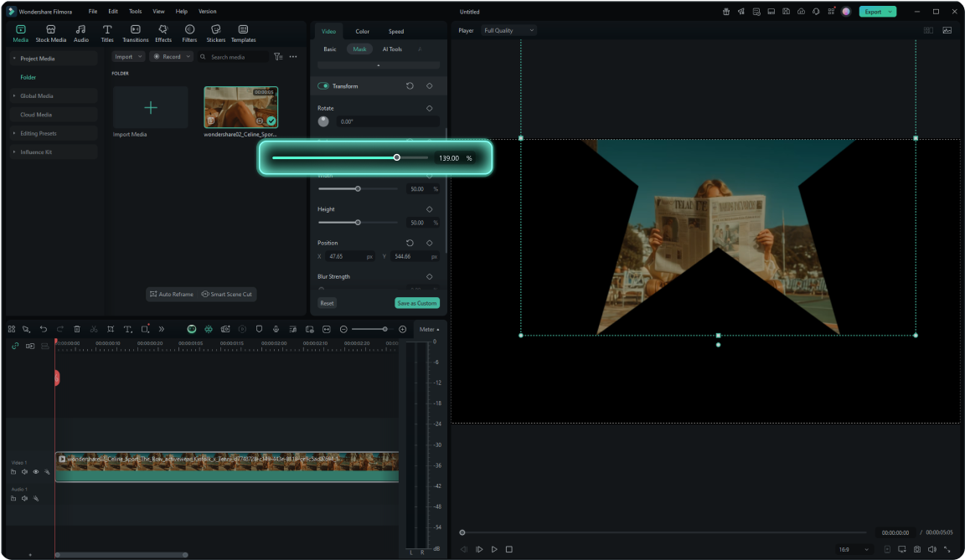Image resolution: width=965 pixels, height=560 pixels.
Task: Open the timeline layout grid icon
Action: point(12,330)
